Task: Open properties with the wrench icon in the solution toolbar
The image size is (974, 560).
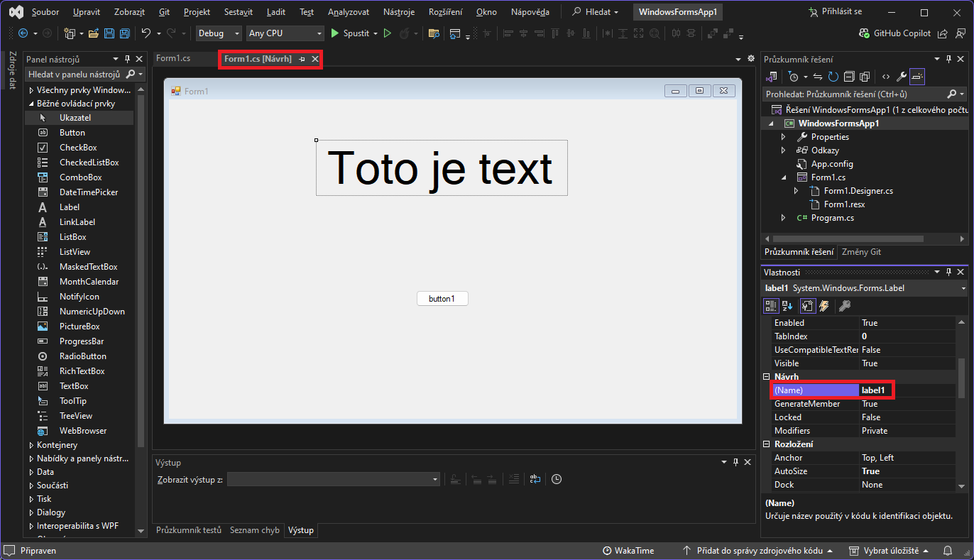Action: [x=902, y=77]
